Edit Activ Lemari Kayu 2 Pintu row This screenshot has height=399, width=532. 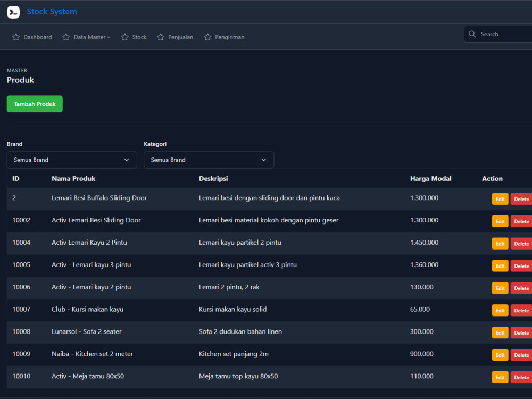500,244
